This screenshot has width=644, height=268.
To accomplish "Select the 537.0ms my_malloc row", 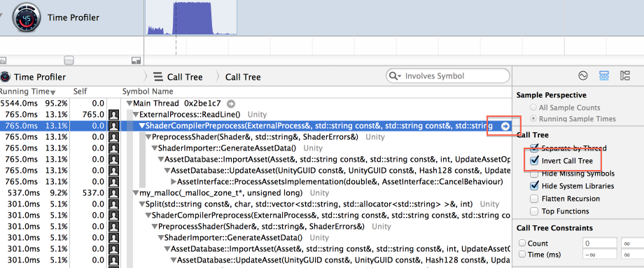I will (255, 193).
